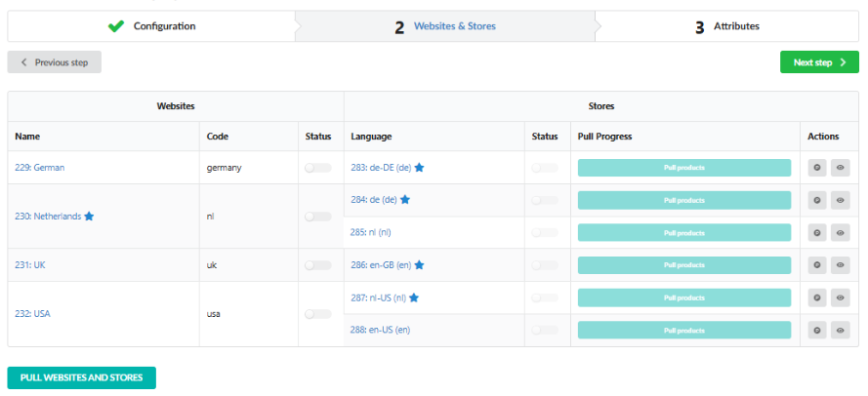Click Pull products for store 285: nl

684,233
